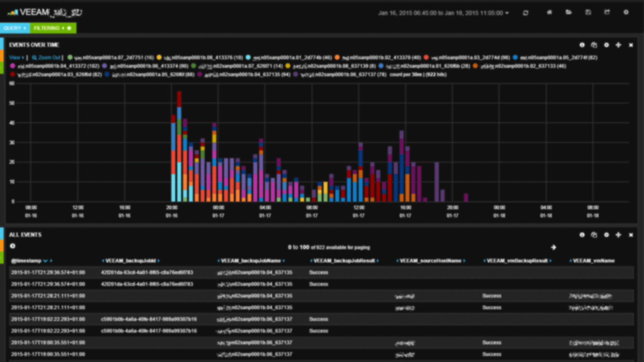Click inspect icon on All Events panel
This screenshot has width=644, height=362.
pyautogui.click(x=594, y=235)
